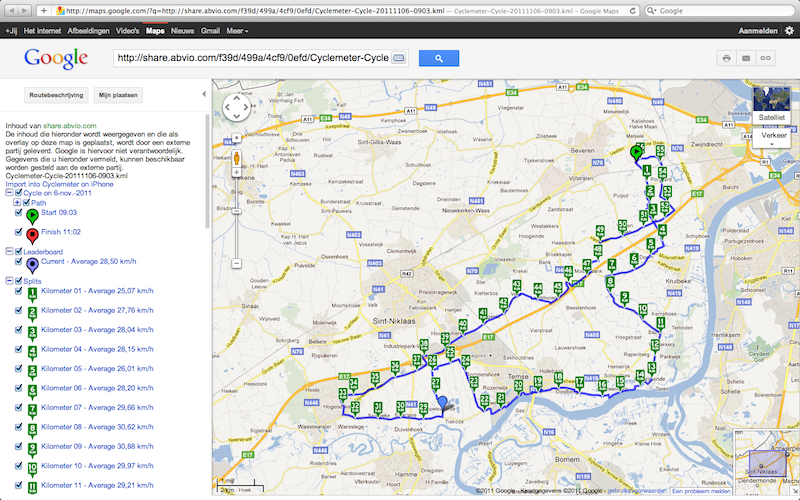Screen dimensions: 800x500
Task: Open the Video's tab
Action: coord(127,31)
